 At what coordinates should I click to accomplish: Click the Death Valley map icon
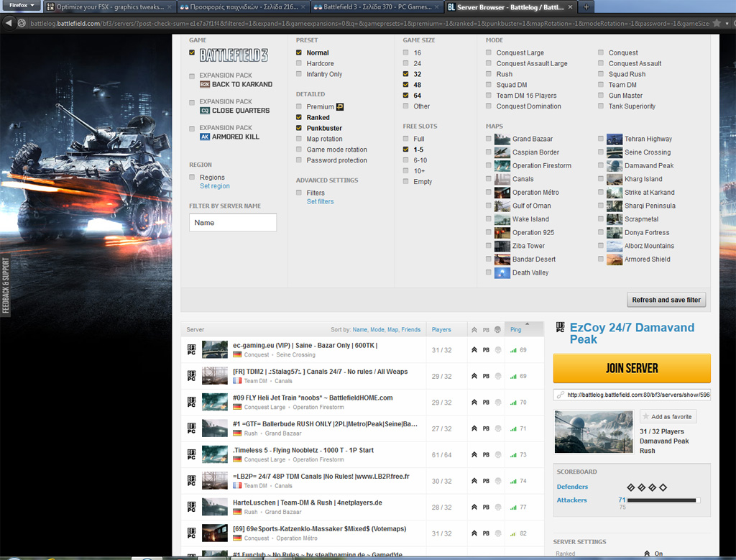click(x=502, y=272)
